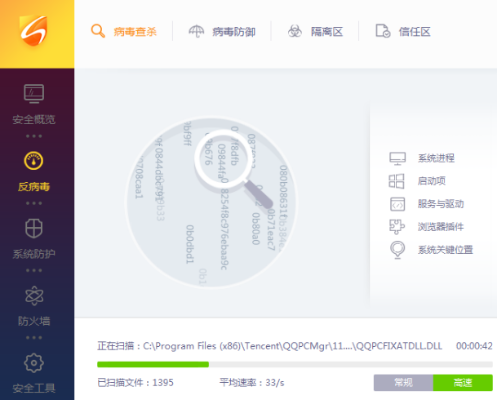Click the 启动项 scan item label
The width and height of the screenshot is (497, 400).
432,181
